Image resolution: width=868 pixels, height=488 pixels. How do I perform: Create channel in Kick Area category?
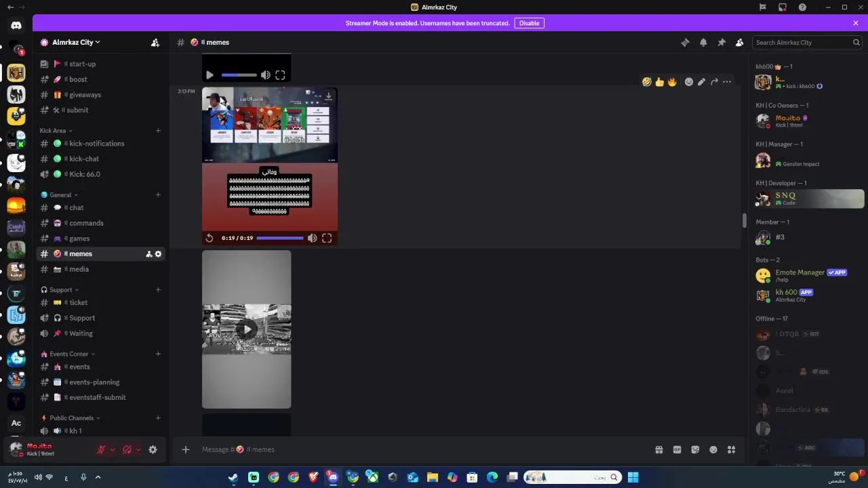[158, 130]
